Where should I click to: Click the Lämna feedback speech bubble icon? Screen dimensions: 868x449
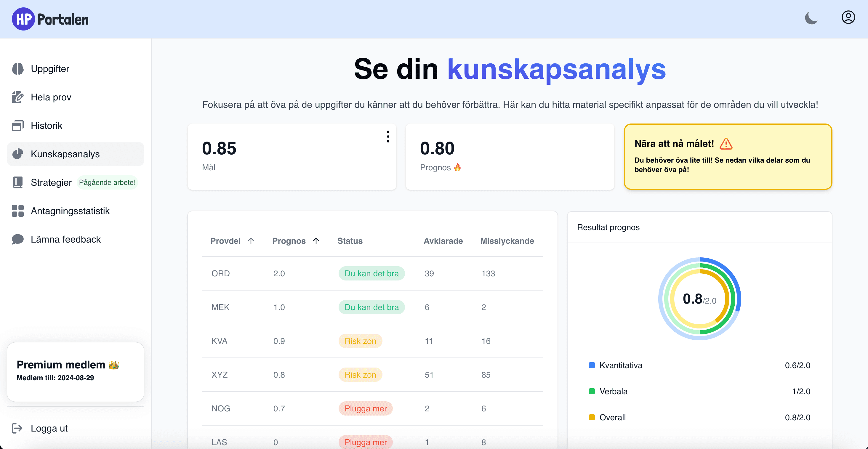click(18, 239)
